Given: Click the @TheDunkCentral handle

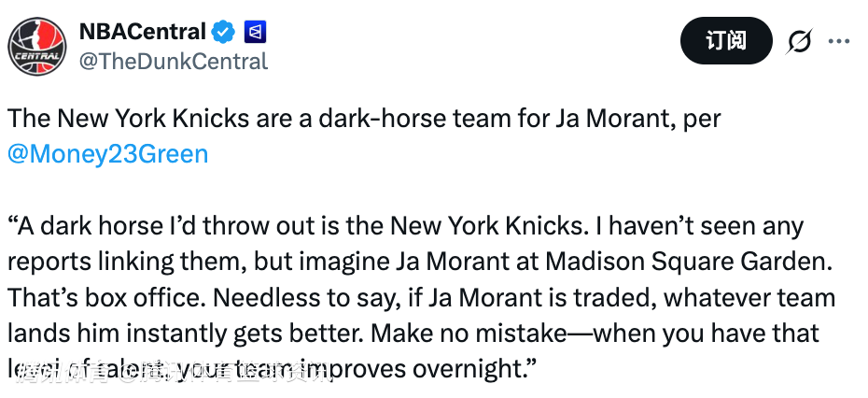Looking at the screenshot, I should point(174,62).
